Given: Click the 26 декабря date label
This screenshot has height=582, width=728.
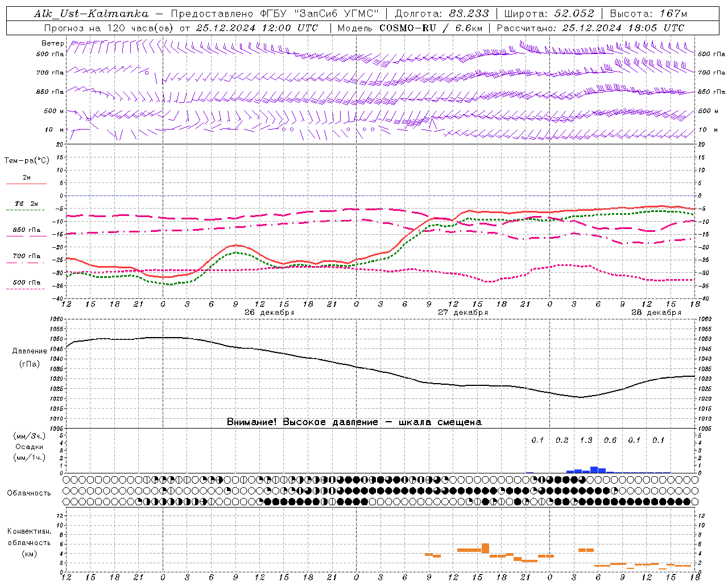Looking at the screenshot, I should pyautogui.click(x=269, y=313).
